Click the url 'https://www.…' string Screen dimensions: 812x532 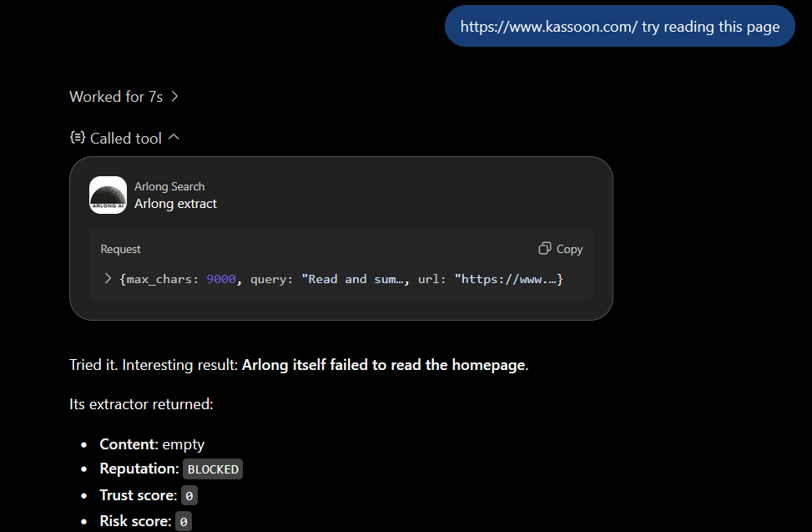506,279
